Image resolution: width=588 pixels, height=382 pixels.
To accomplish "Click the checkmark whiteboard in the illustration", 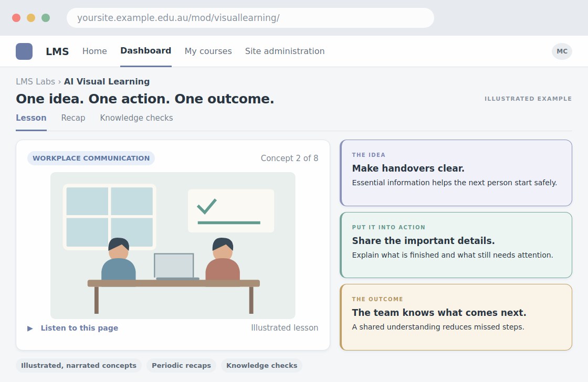I will coord(231,211).
